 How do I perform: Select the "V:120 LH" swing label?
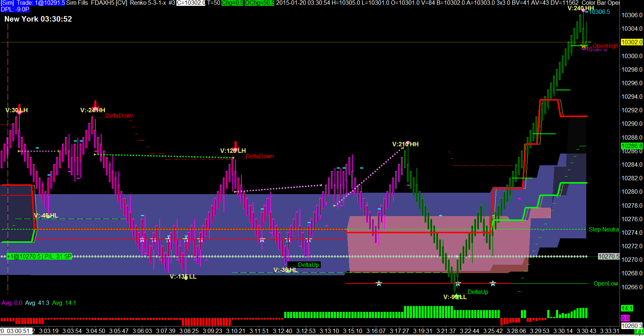(x=233, y=151)
